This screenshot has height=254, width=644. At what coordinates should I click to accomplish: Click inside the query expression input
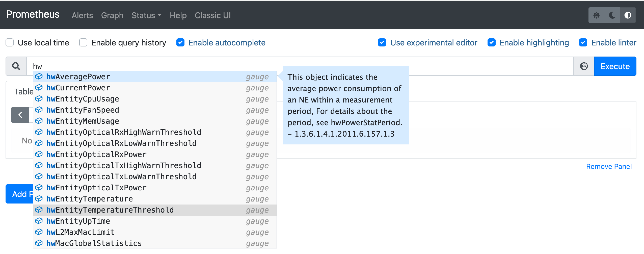pyautogui.click(x=300, y=66)
